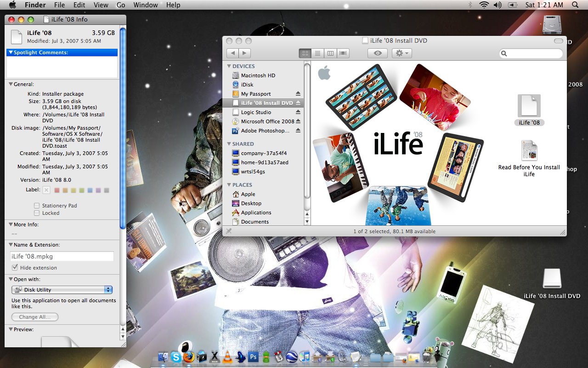Eject iLife '08 Install DVD in sidebar
The width and height of the screenshot is (588, 368).
298,103
